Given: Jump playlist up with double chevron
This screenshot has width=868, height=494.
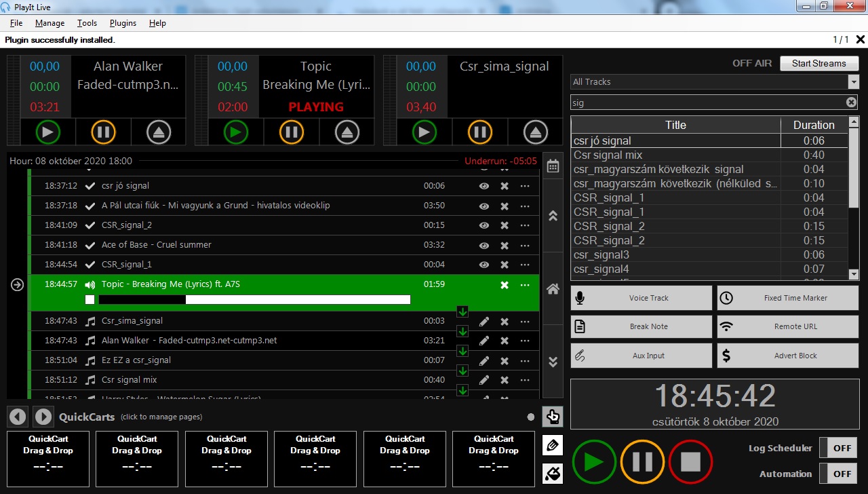Looking at the screenshot, I should click(553, 216).
